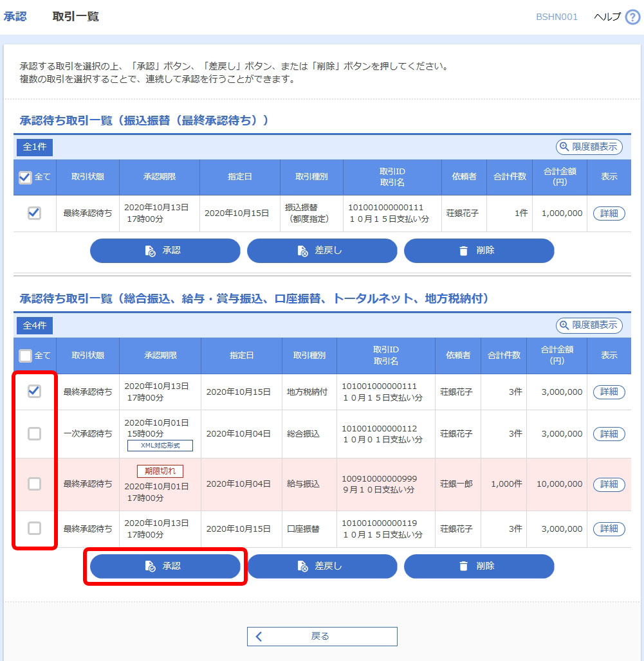Screen dimensions: 644x661
Task: Delete the selected transfer (振込振替) transaction
Action: click(479, 251)
